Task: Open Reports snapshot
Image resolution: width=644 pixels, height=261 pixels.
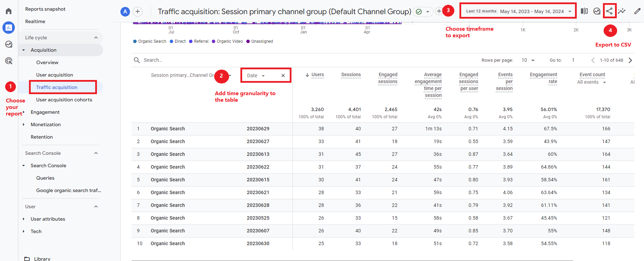Action: pyautogui.click(x=45, y=9)
